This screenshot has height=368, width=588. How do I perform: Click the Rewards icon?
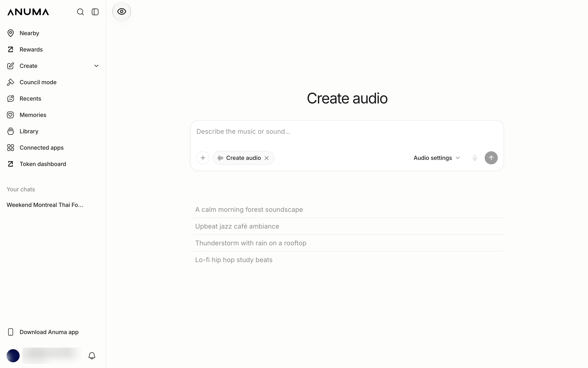point(10,49)
